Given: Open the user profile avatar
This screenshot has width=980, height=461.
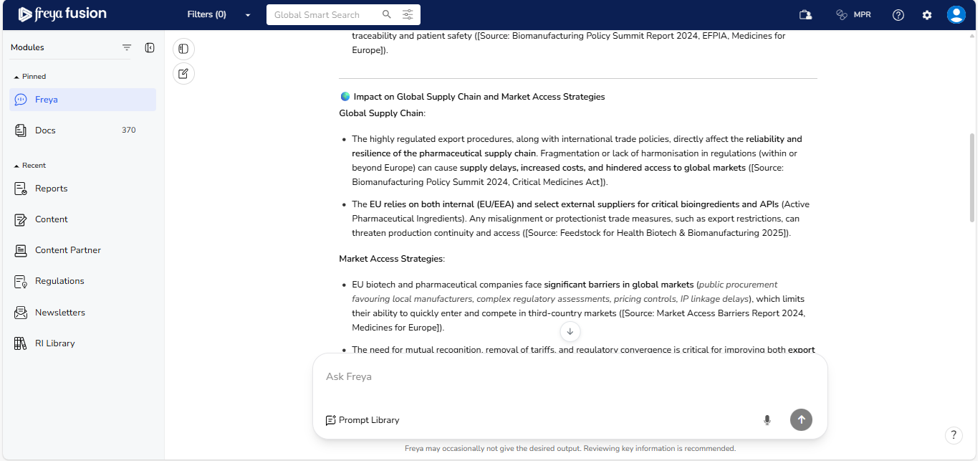Looking at the screenshot, I should [956, 15].
